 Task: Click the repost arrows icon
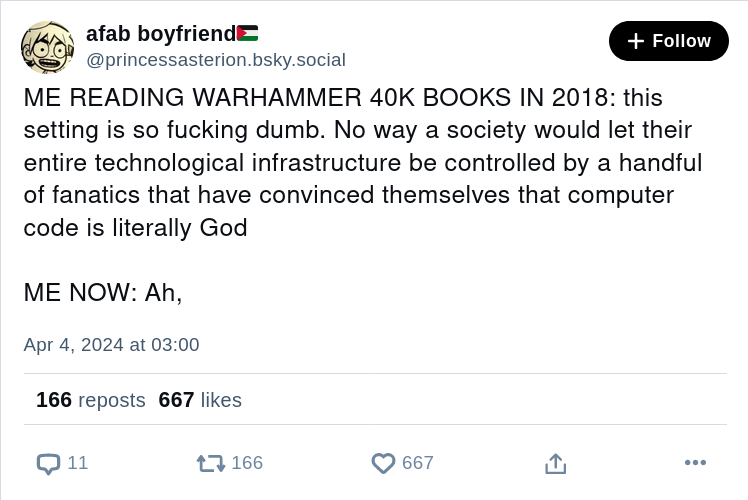click(x=210, y=464)
